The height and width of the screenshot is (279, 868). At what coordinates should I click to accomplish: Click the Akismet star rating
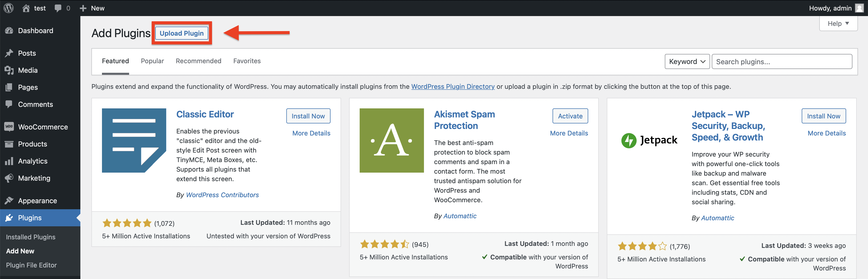pyautogui.click(x=385, y=244)
